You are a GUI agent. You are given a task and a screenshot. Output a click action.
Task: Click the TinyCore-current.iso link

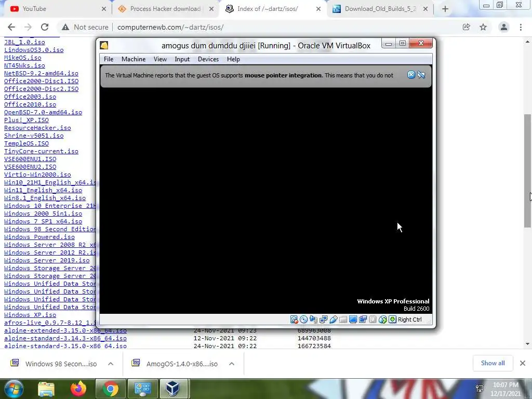(x=41, y=151)
